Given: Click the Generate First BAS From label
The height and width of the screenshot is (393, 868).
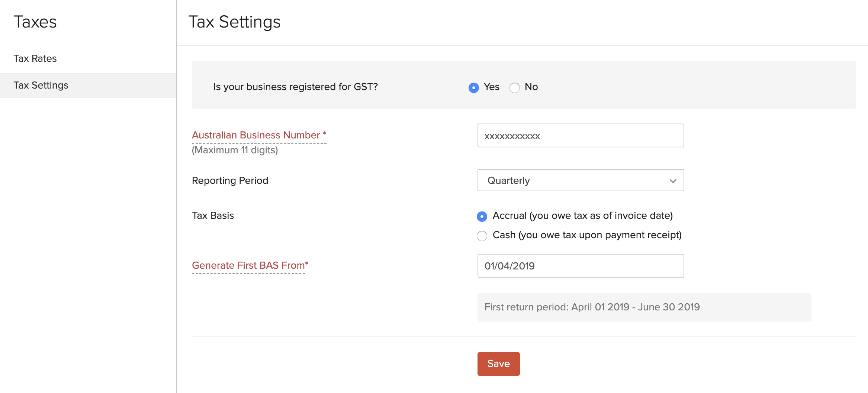Looking at the screenshot, I should click(249, 265).
